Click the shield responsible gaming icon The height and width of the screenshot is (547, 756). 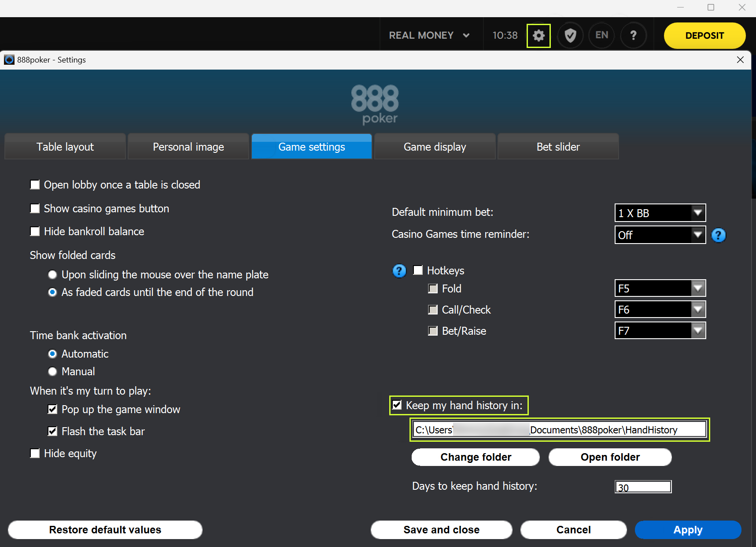[570, 36]
